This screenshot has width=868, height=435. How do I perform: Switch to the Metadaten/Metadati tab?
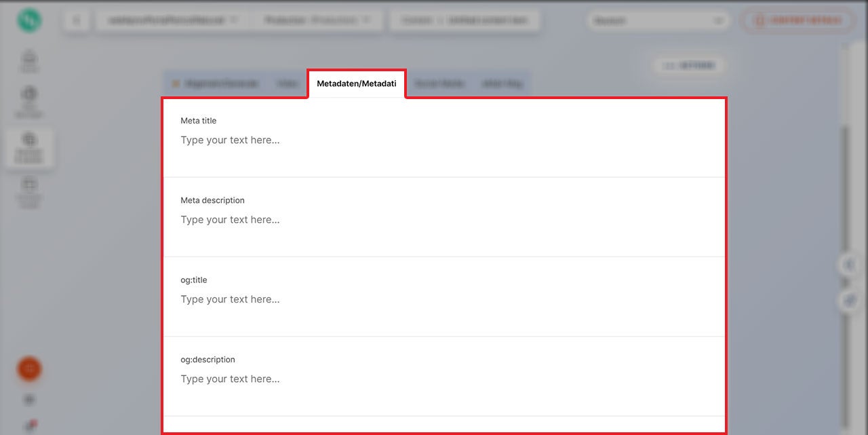[x=357, y=83]
